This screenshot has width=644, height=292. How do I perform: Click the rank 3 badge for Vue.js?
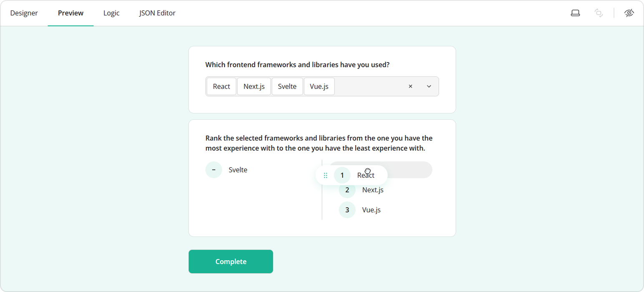point(347,210)
